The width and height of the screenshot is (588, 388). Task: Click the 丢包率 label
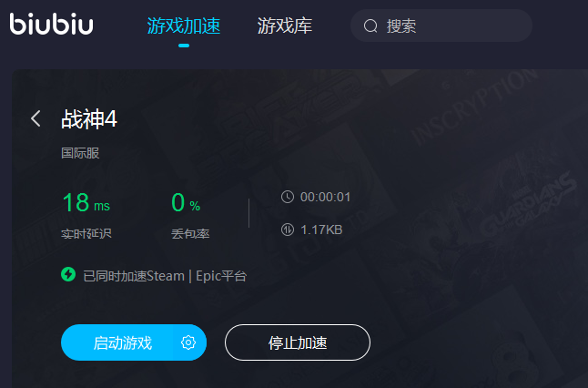pos(190,234)
